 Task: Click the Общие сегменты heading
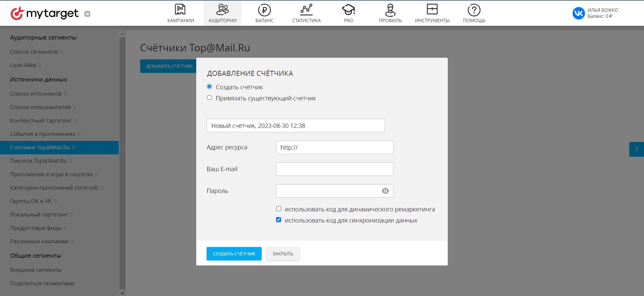(36, 256)
